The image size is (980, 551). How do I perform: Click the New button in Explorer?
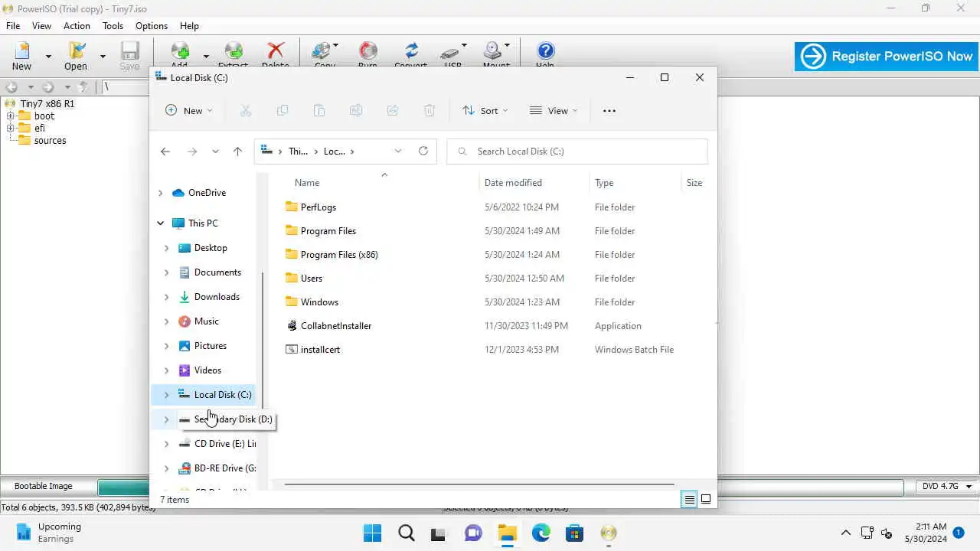coord(188,111)
